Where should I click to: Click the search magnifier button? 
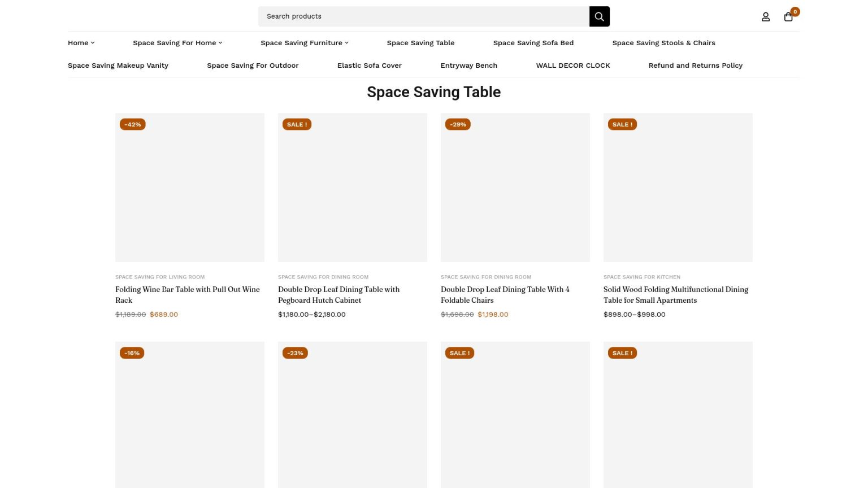599,16
